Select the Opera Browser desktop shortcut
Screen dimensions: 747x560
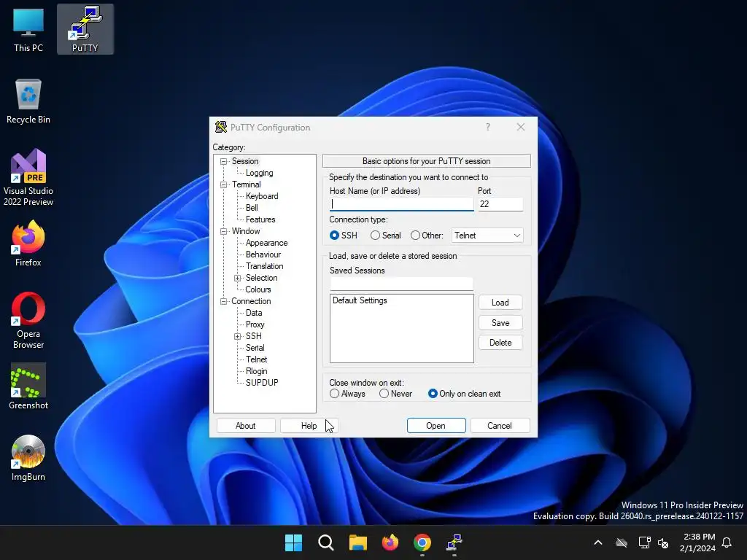(28, 321)
